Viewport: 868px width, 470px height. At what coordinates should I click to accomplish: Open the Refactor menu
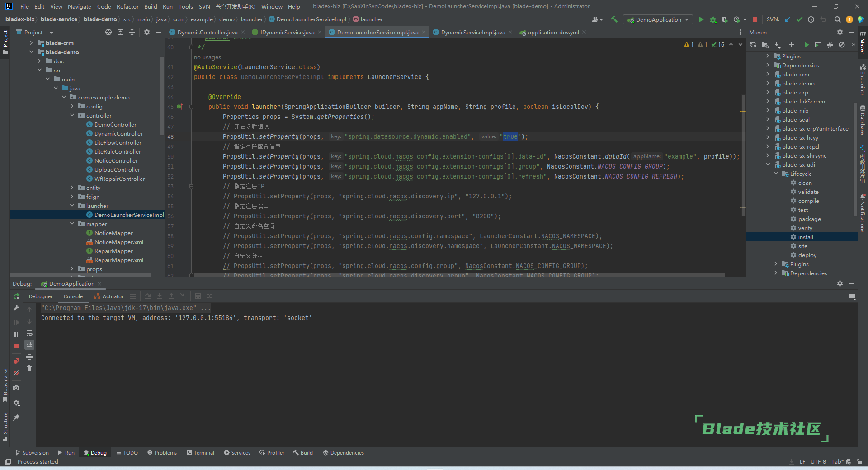tap(127, 6)
